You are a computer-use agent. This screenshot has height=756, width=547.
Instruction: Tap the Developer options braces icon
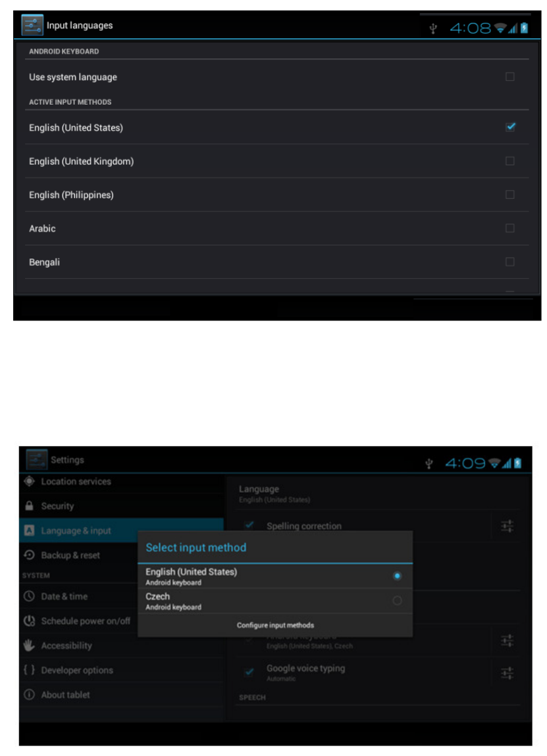click(x=30, y=670)
